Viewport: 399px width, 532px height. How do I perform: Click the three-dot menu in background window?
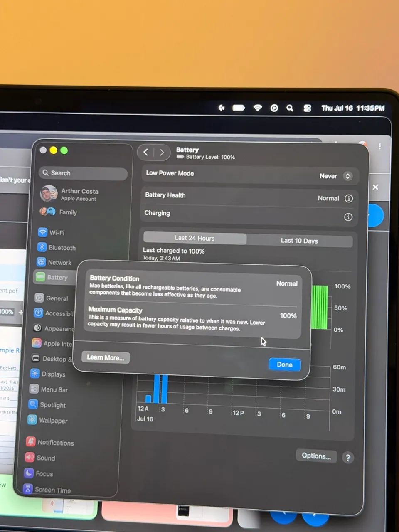(380, 146)
